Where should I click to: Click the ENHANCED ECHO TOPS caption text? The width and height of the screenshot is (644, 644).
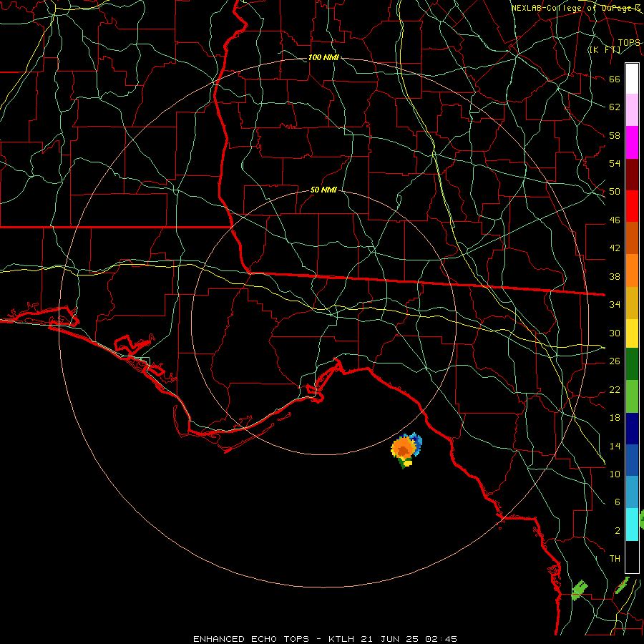click(251, 639)
